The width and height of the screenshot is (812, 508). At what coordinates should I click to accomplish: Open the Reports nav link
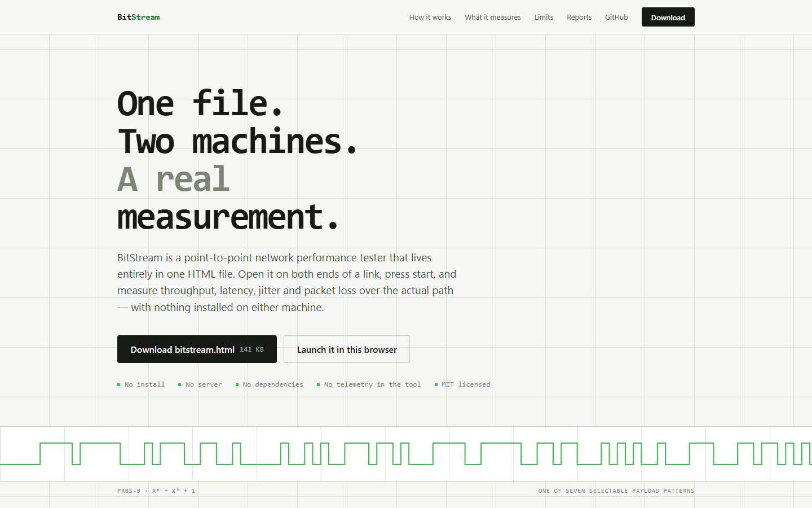pyautogui.click(x=579, y=17)
